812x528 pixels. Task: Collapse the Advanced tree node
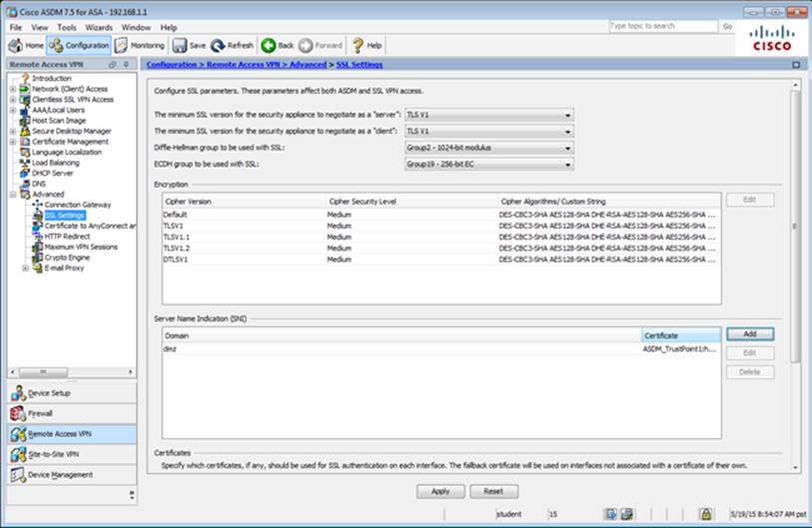[13, 195]
